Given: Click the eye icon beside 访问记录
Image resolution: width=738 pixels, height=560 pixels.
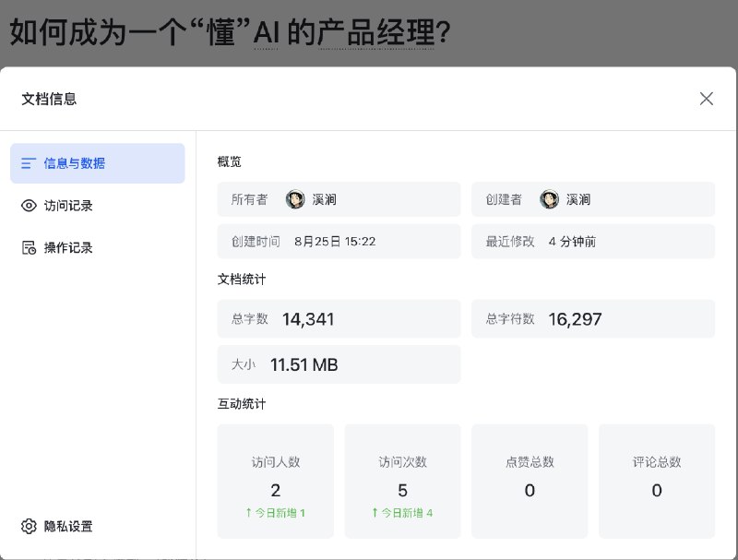Looking at the screenshot, I should [29, 206].
